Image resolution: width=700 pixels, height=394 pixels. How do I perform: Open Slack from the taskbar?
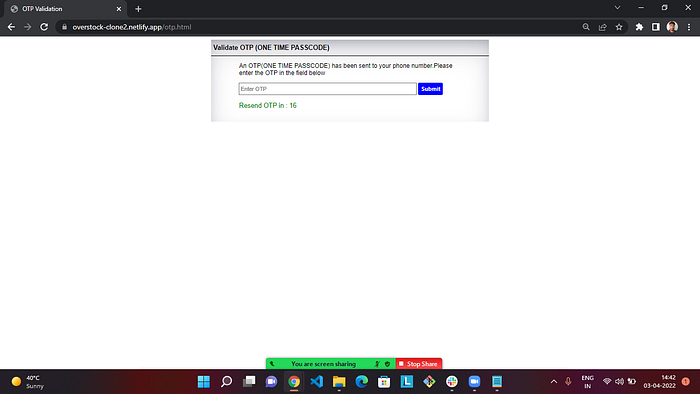click(452, 382)
